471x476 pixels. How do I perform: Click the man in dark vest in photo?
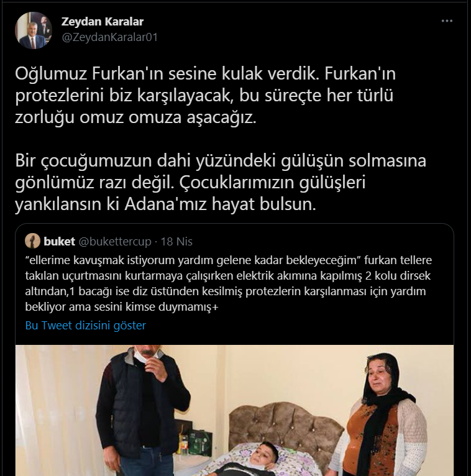click(143, 410)
